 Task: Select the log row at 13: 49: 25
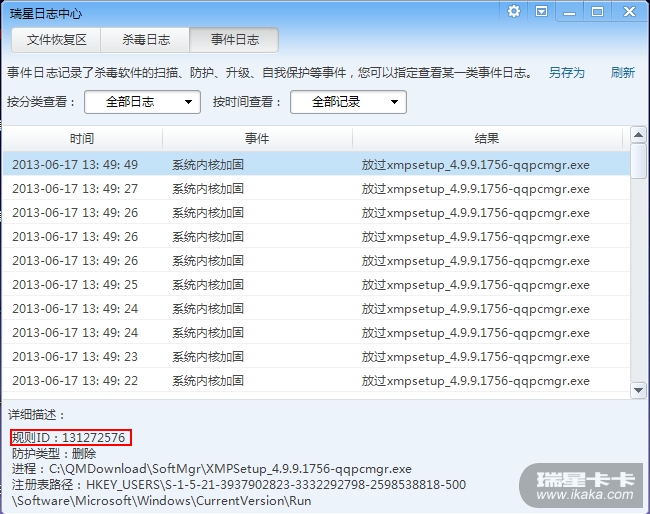tap(316, 285)
